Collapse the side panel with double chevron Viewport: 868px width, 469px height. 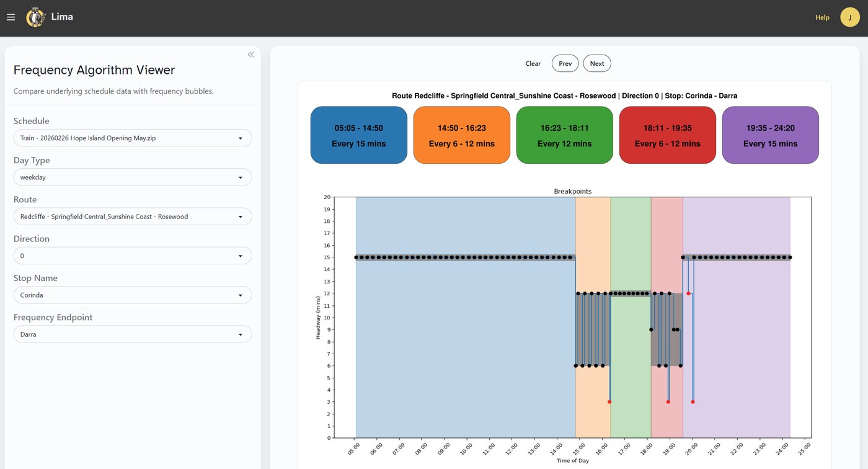(251, 55)
